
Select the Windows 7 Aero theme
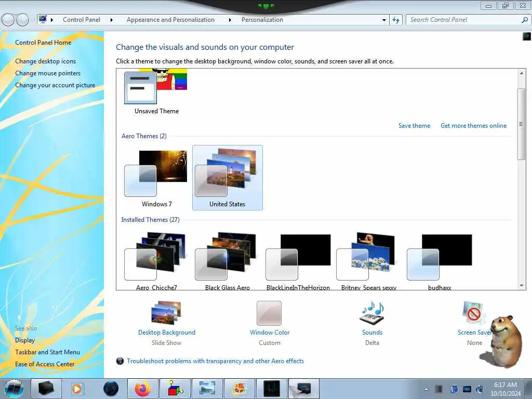coord(156,178)
